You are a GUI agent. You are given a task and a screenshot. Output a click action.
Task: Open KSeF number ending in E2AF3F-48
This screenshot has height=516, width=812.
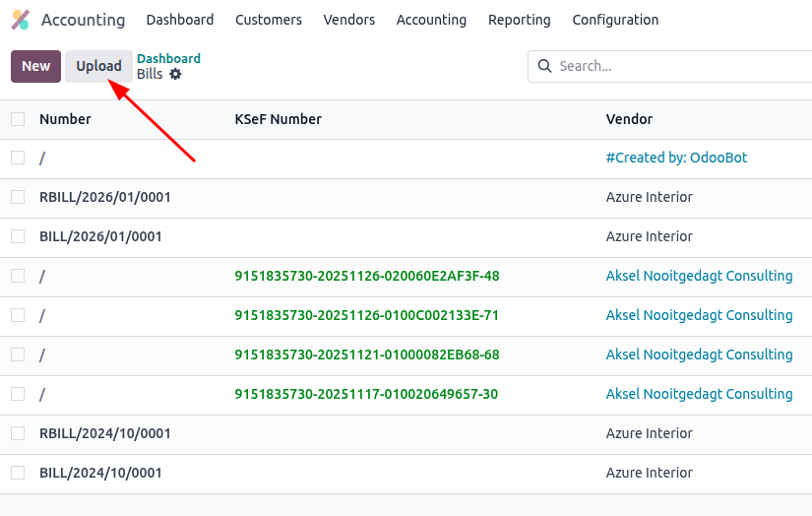[x=366, y=276]
